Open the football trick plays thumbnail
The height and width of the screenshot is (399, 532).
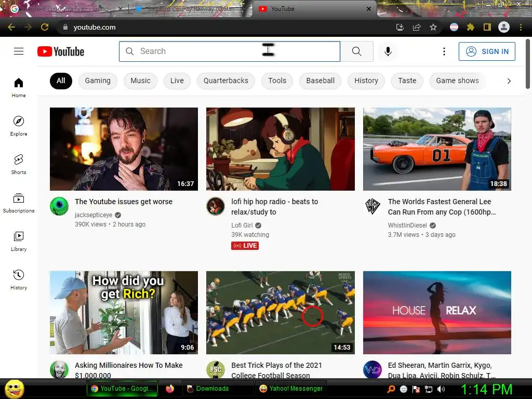tap(281, 312)
